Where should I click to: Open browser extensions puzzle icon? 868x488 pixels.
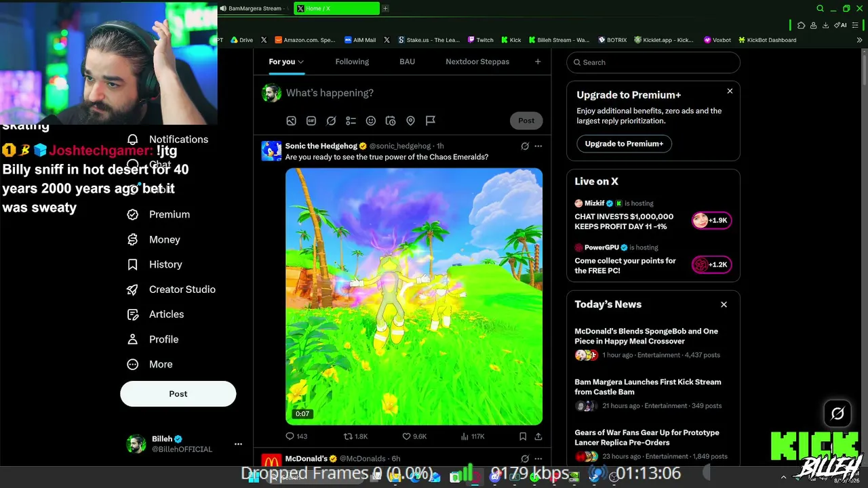coord(801,25)
